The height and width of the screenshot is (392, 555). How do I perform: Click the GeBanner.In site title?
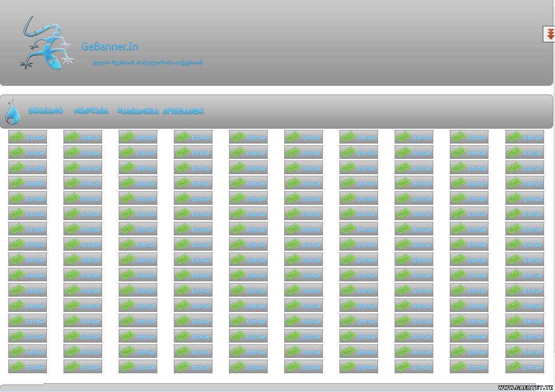110,46
